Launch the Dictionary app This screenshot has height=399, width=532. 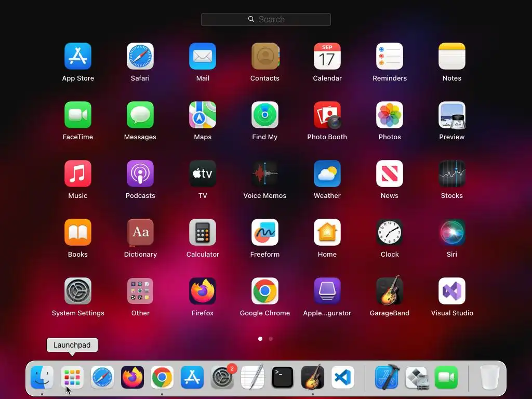point(140,232)
